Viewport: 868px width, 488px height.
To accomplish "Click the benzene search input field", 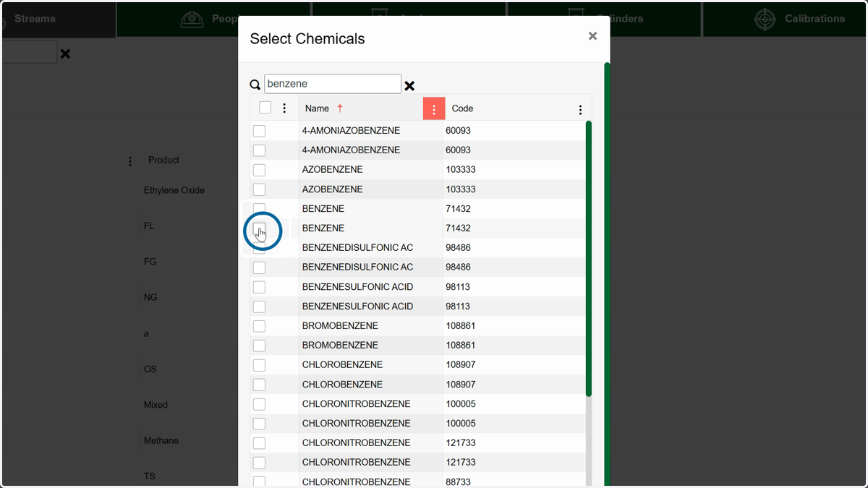I will tap(333, 84).
